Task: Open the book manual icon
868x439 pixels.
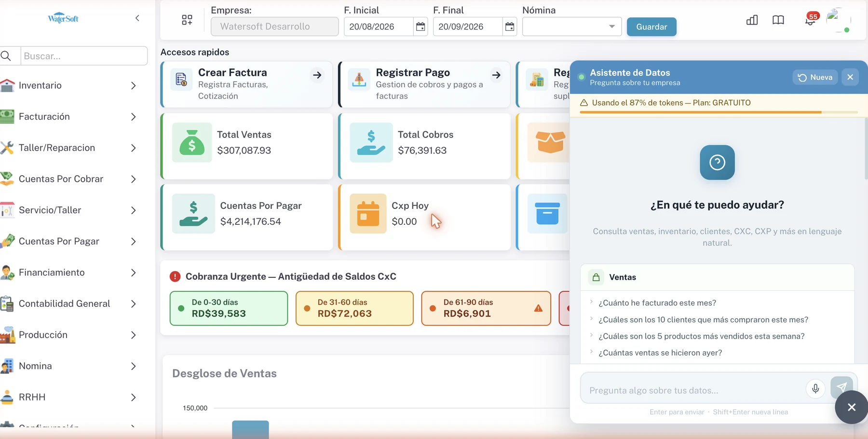Action: point(778,20)
